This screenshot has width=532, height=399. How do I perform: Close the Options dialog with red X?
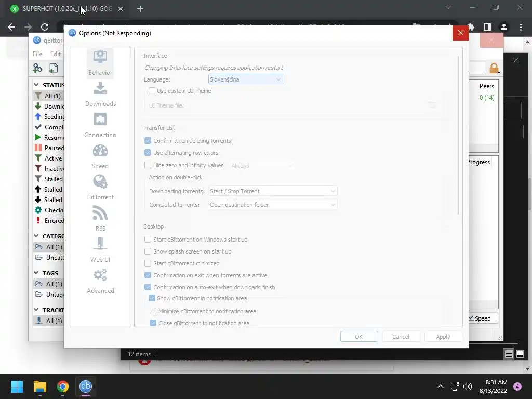click(x=460, y=33)
